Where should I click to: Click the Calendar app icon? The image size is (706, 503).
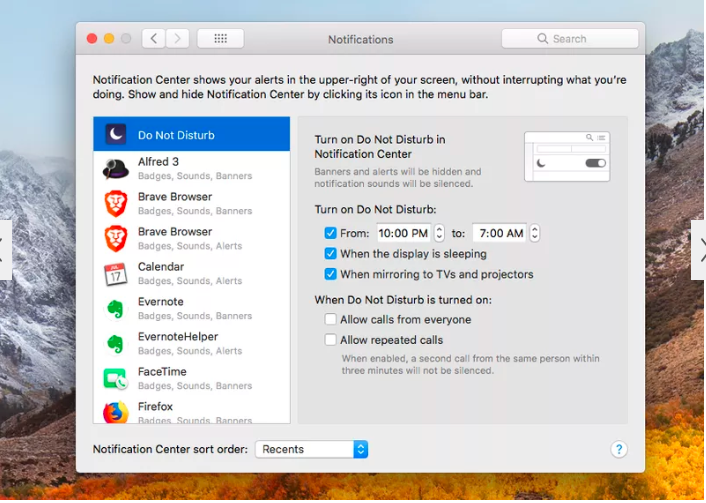coord(116,274)
